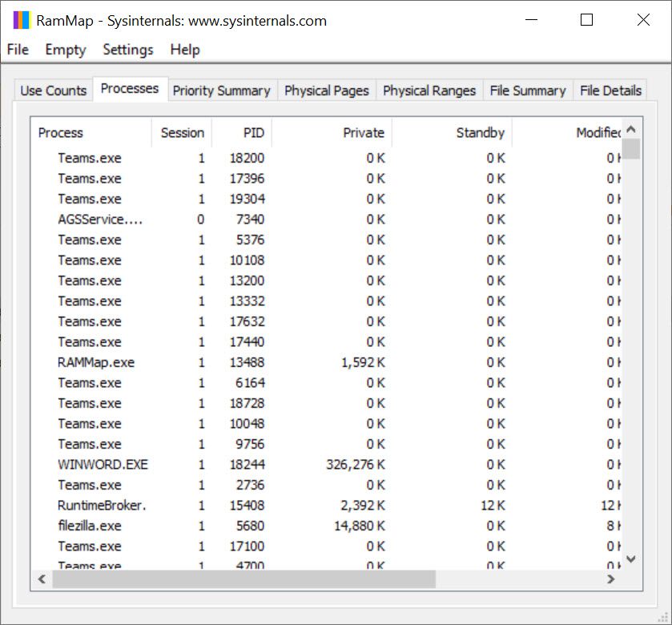Click the 1,592 K private value
The height and width of the screenshot is (625, 672).
pyautogui.click(x=363, y=363)
